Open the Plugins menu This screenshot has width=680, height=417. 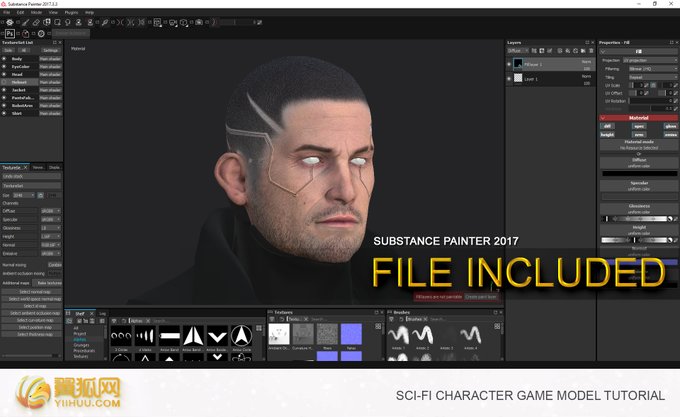72,13
